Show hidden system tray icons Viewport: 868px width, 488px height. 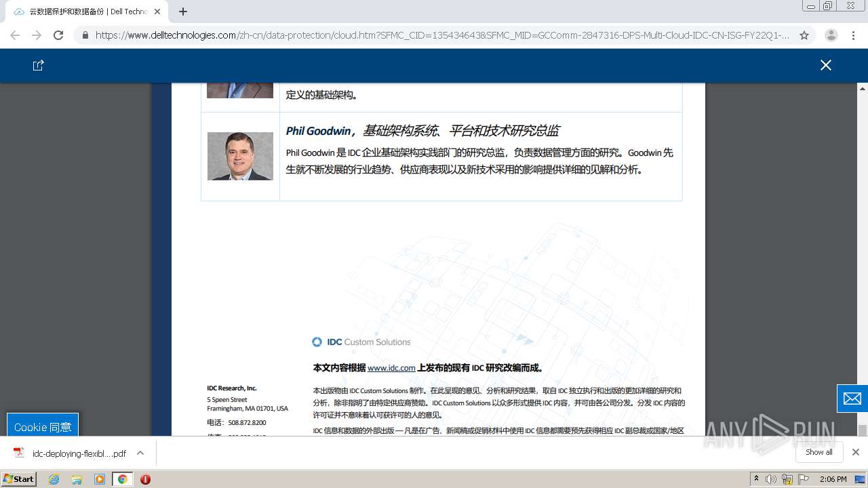757,479
